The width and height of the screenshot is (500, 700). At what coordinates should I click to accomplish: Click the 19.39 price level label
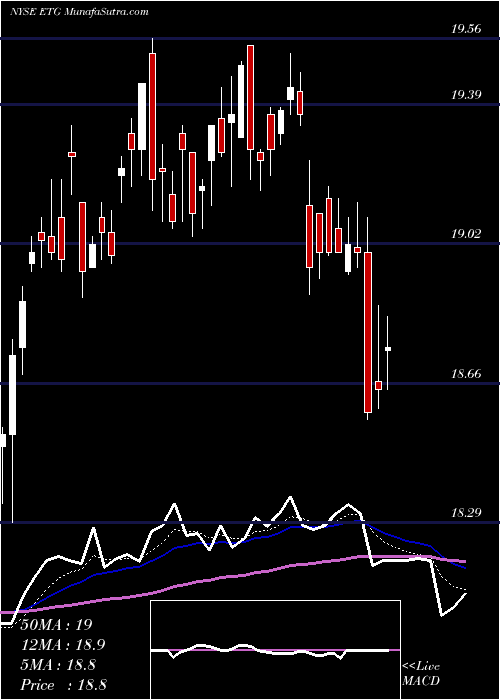[466, 95]
